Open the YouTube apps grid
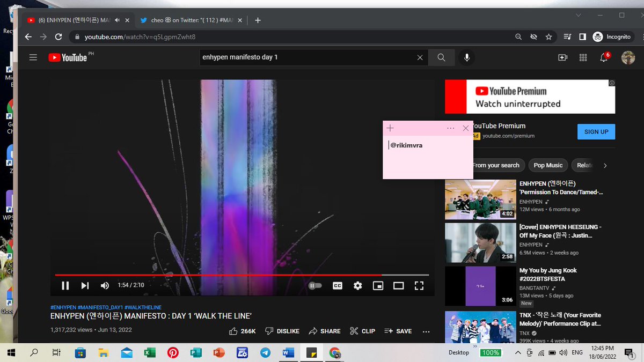This screenshot has width=644, height=362. tap(583, 57)
